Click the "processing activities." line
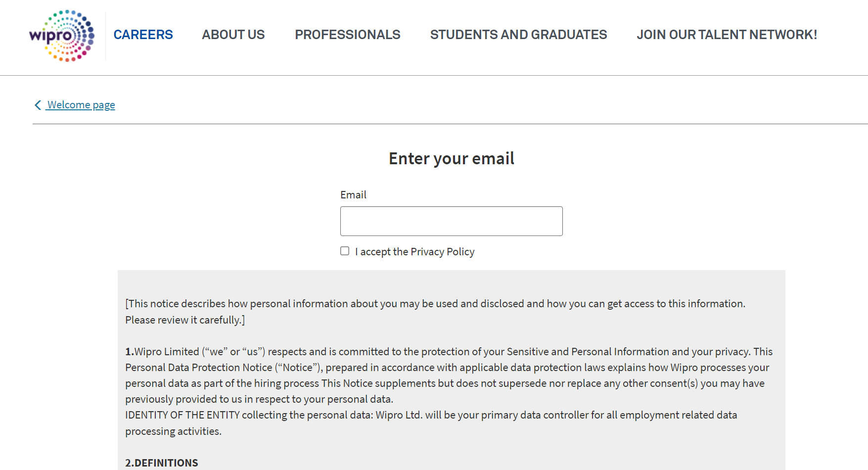This screenshot has height=470, width=868. 173,431
